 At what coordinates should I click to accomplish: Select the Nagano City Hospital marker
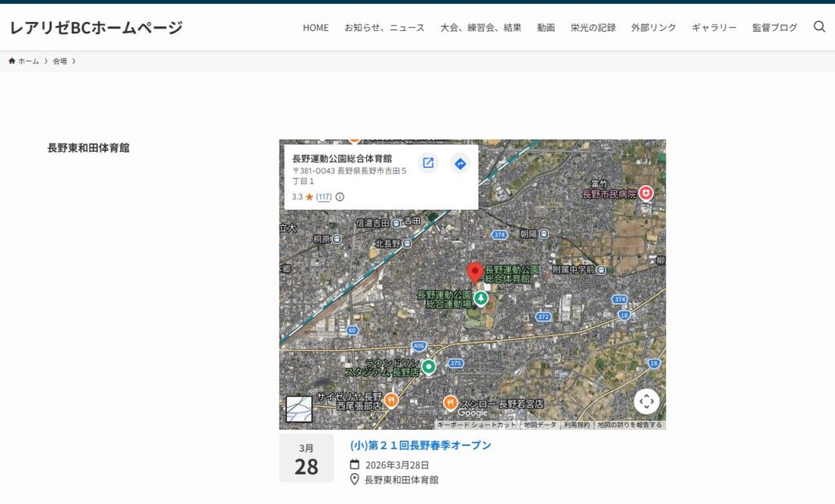coord(646,193)
